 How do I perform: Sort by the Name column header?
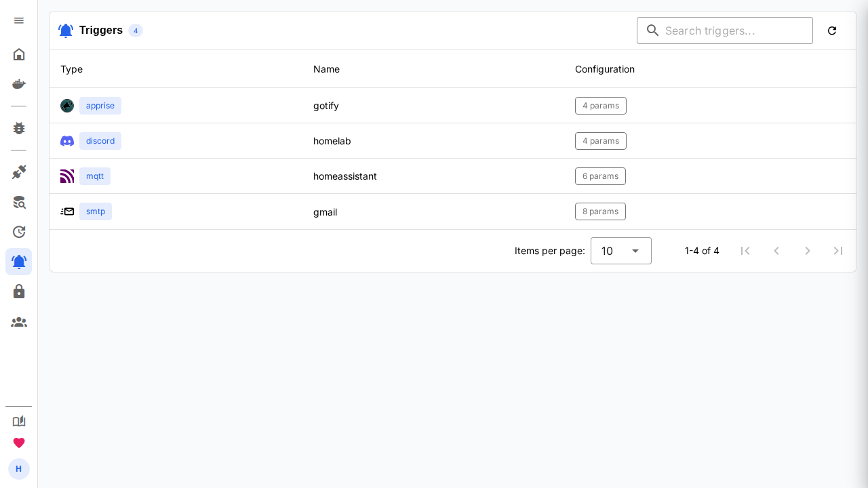pyautogui.click(x=326, y=69)
